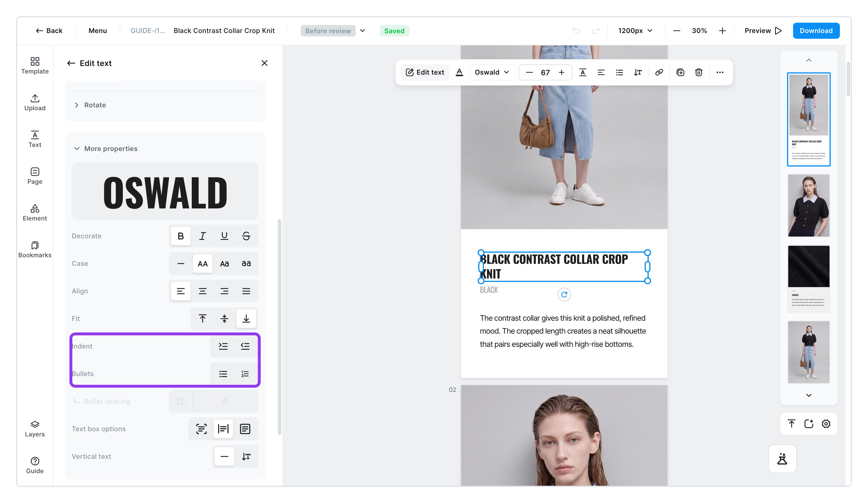The height and width of the screenshot is (503, 868).
Task: Toggle Italic in Decorate row
Action: click(x=203, y=236)
